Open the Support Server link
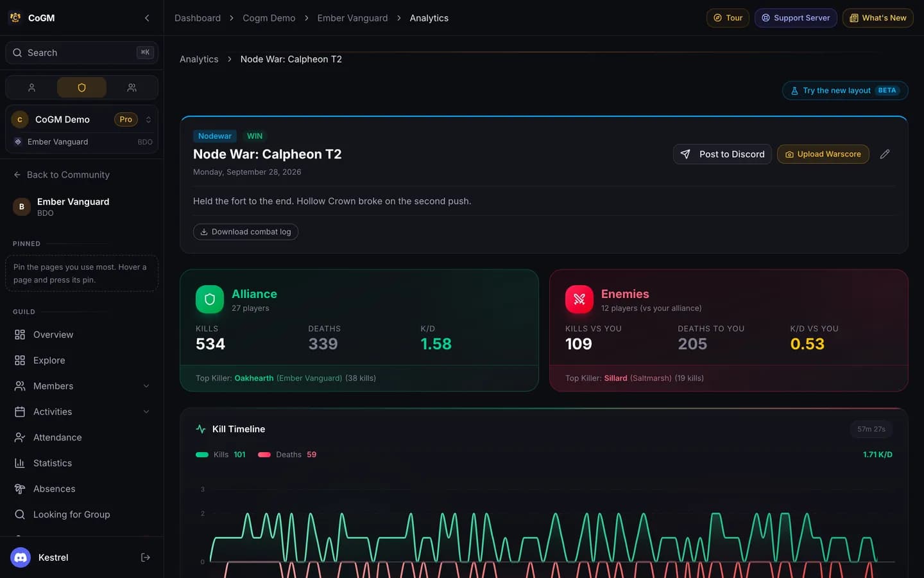This screenshot has width=924, height=578. (x=796, y=18)
